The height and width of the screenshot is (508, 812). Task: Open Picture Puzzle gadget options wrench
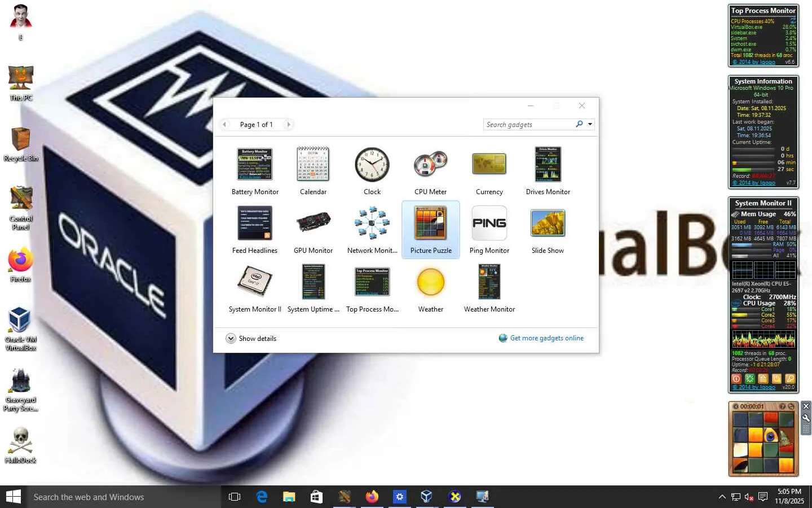click(806, 418)
